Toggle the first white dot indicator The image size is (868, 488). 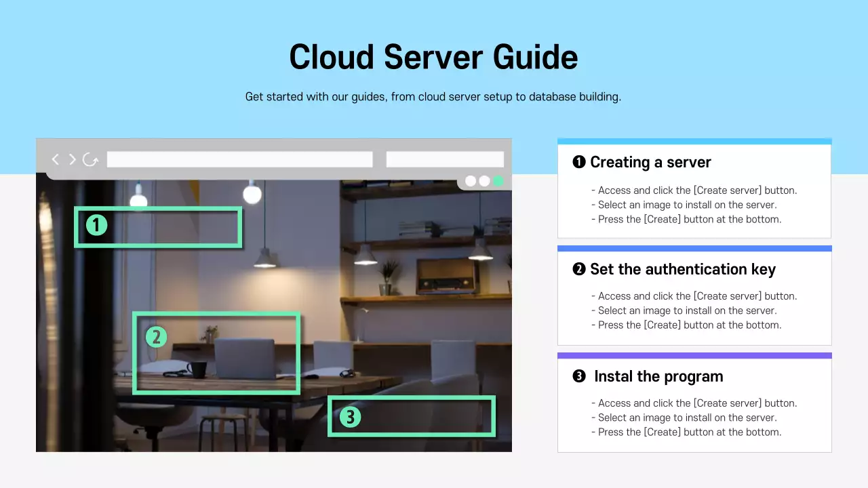[469, 181]
